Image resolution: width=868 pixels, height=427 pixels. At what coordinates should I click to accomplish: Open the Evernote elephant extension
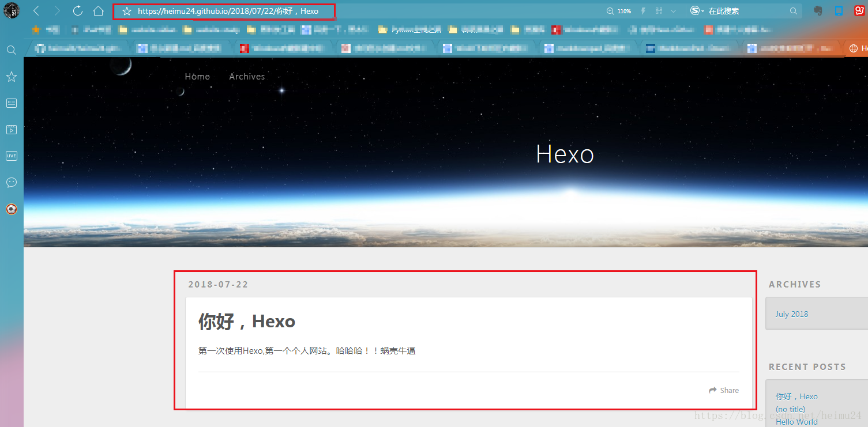(x=818, y=10)
